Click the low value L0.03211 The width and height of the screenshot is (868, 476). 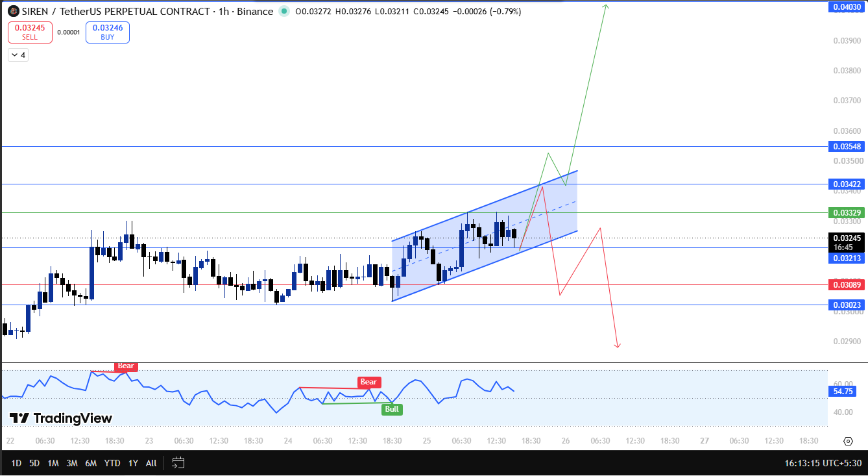pyautogui.click(x=392, y=12)
